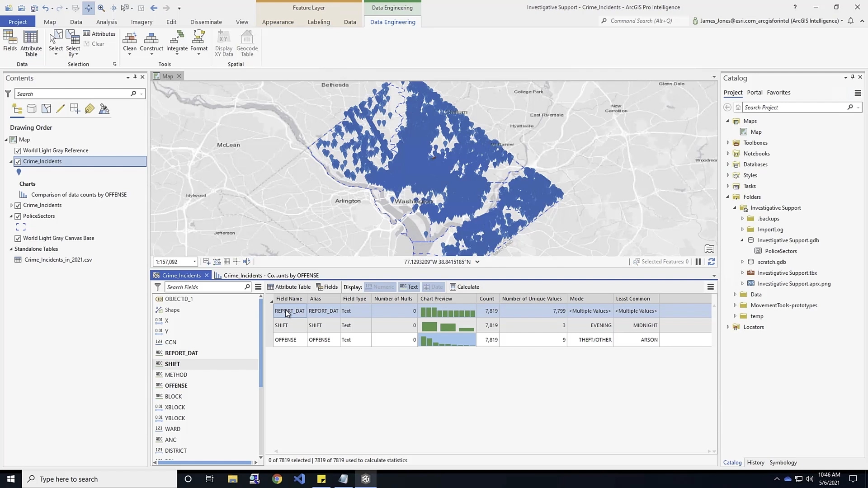Click the Project tab button
Screen dimensions: 868x488
[18, 22]
